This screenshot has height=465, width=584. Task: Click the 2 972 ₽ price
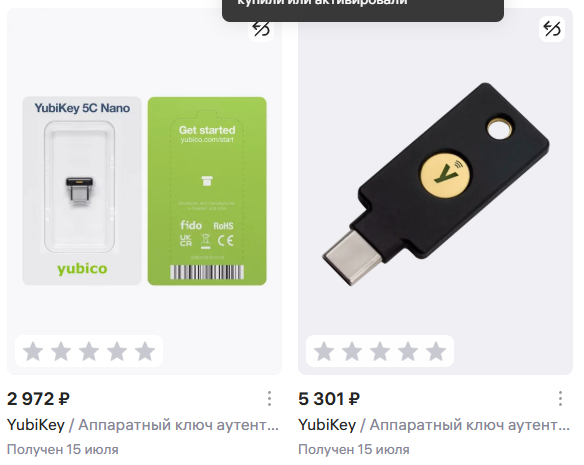pyautogui.click(x=38, y=399)
